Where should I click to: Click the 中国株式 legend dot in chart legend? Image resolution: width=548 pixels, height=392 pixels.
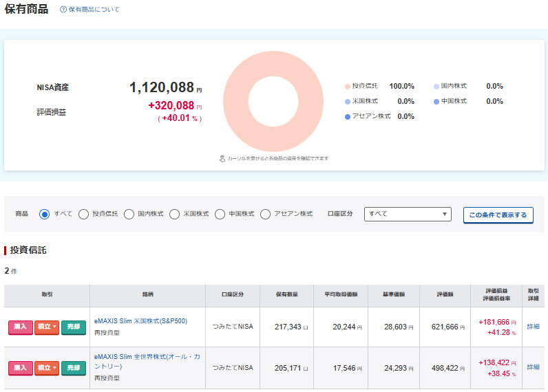(x=436, y=102)
